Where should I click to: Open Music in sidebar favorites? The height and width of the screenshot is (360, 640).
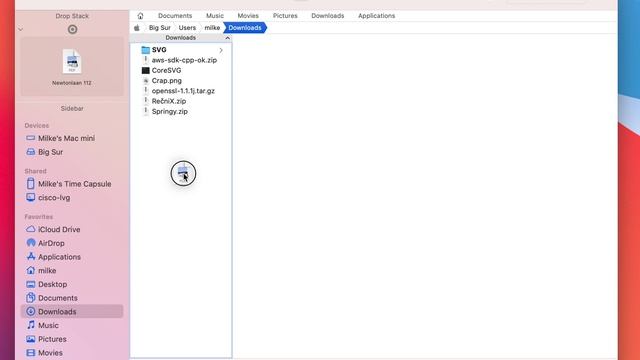[48, 325]
